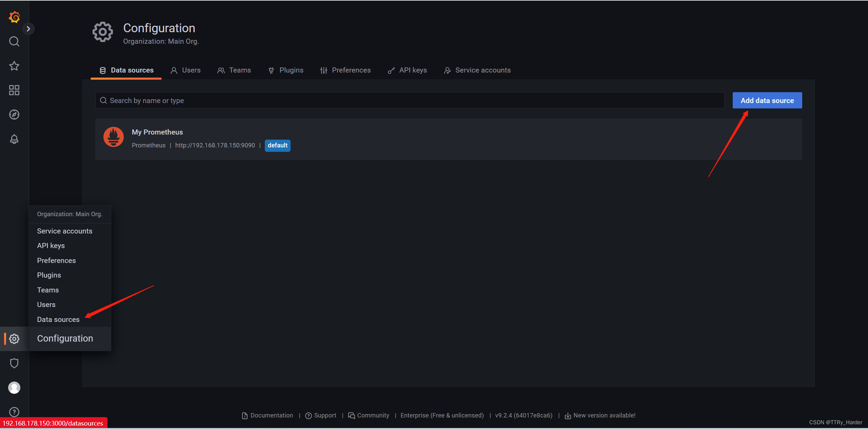
Task: Switch to the Teams tab
Action: point(234,70)
